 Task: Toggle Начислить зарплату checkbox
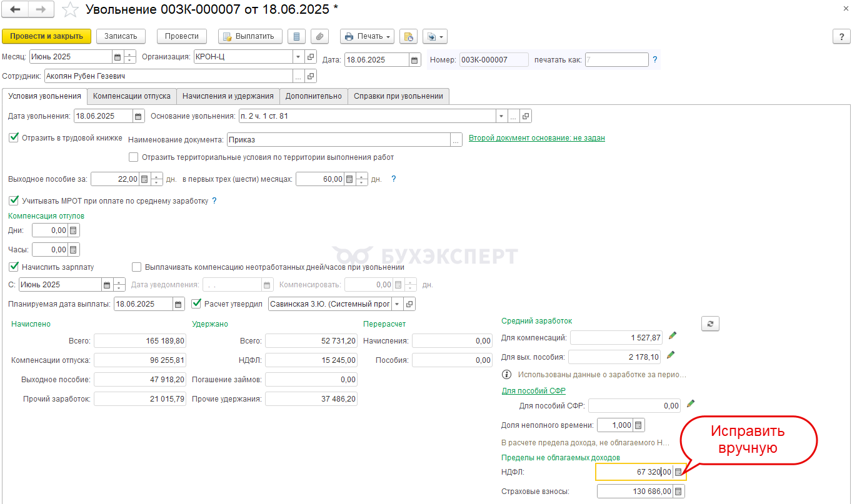pos(14,267)
